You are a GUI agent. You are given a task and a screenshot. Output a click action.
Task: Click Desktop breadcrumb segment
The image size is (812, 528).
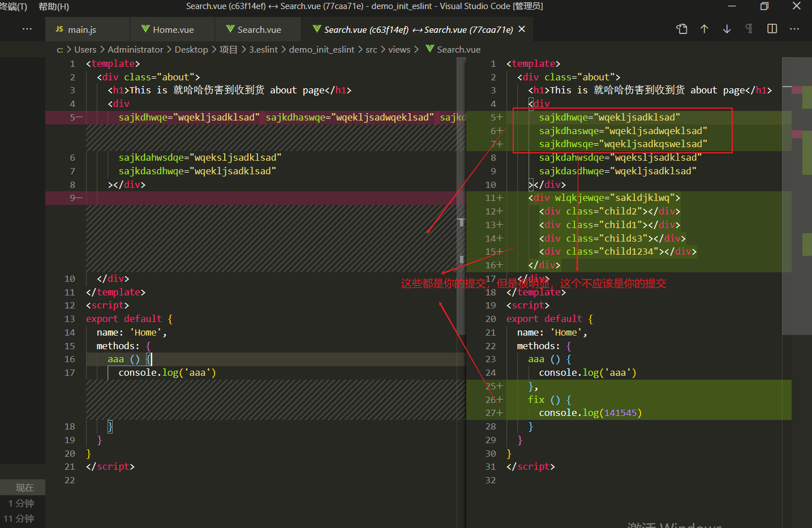tap(191, 49)
